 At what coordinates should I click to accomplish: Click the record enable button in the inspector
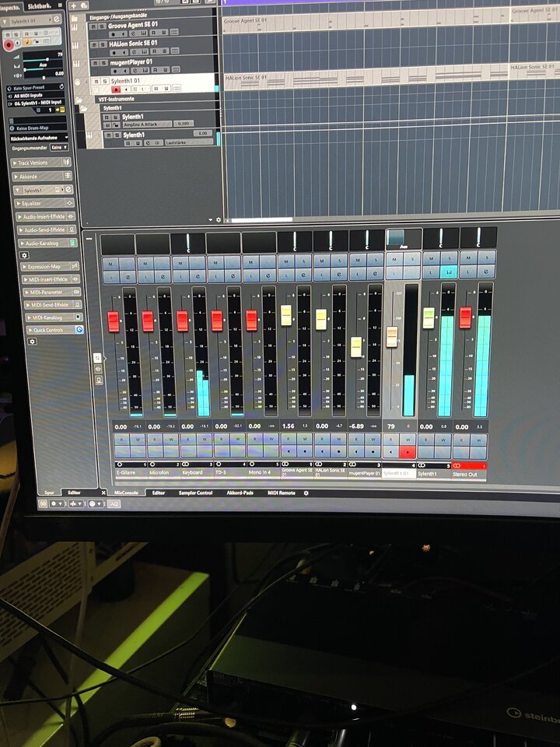(x=8, y=44)
